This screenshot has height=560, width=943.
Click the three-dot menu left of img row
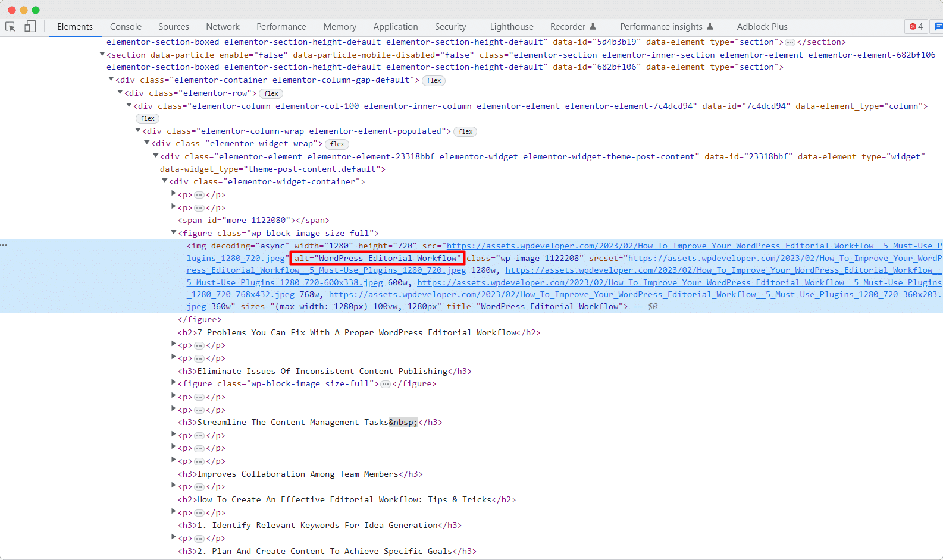(x=4, y=246)
